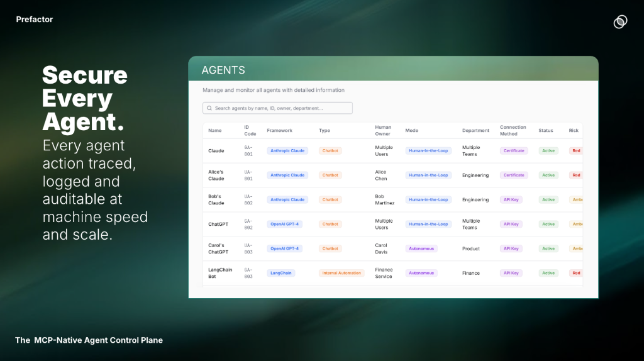Click Active status in ChatGPT row

pos(548,225)
